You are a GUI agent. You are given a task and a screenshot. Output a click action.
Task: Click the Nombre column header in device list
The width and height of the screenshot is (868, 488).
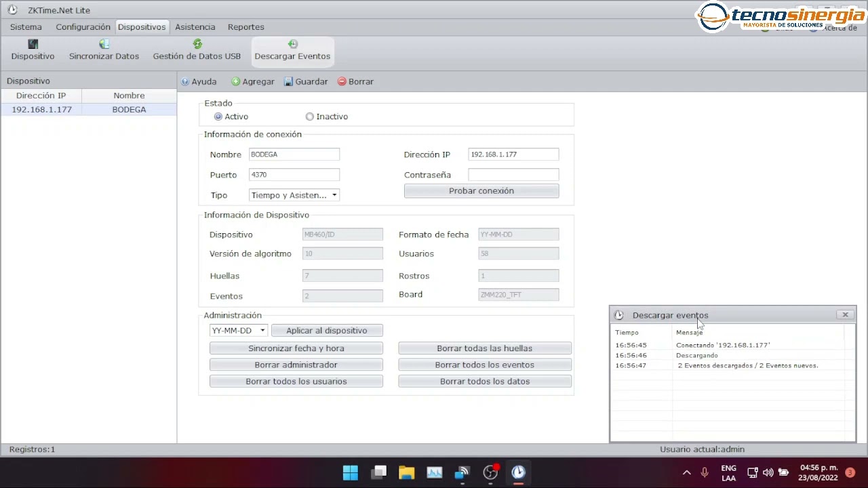pyautogui.click(x=129, y=96)
